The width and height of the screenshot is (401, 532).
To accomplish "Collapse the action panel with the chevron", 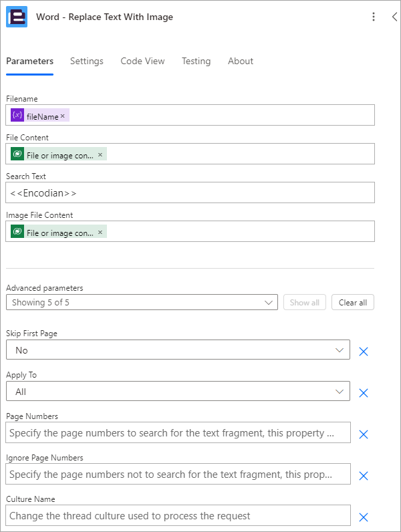I will click(394, 17).
